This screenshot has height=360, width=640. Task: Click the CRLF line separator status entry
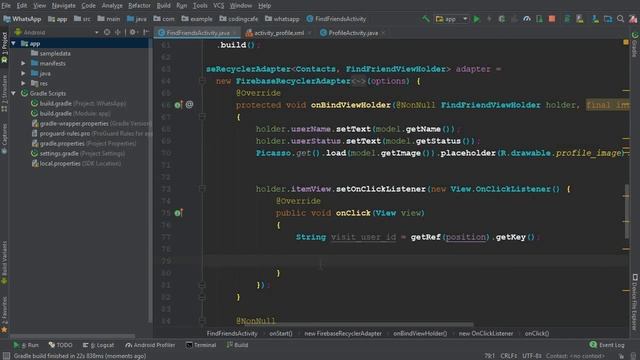508,356
